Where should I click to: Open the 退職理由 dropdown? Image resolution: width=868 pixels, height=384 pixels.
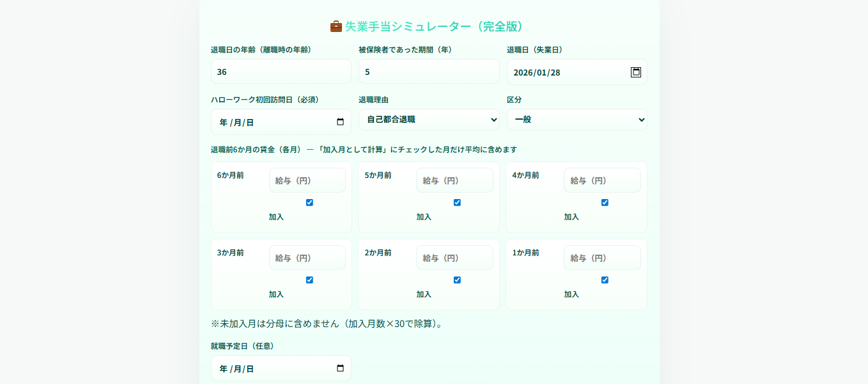coord(429,120)
